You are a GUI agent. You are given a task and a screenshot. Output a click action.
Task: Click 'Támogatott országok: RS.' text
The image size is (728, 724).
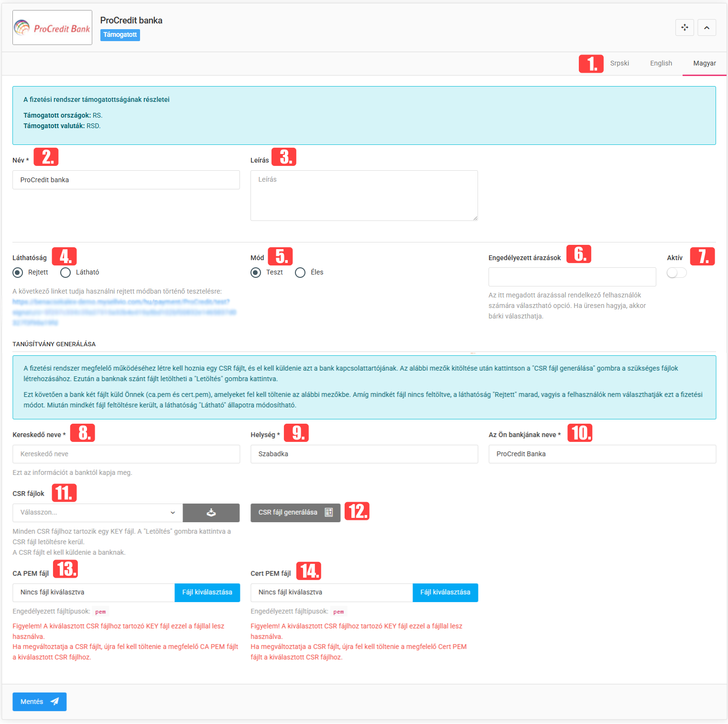coord(63,115)
